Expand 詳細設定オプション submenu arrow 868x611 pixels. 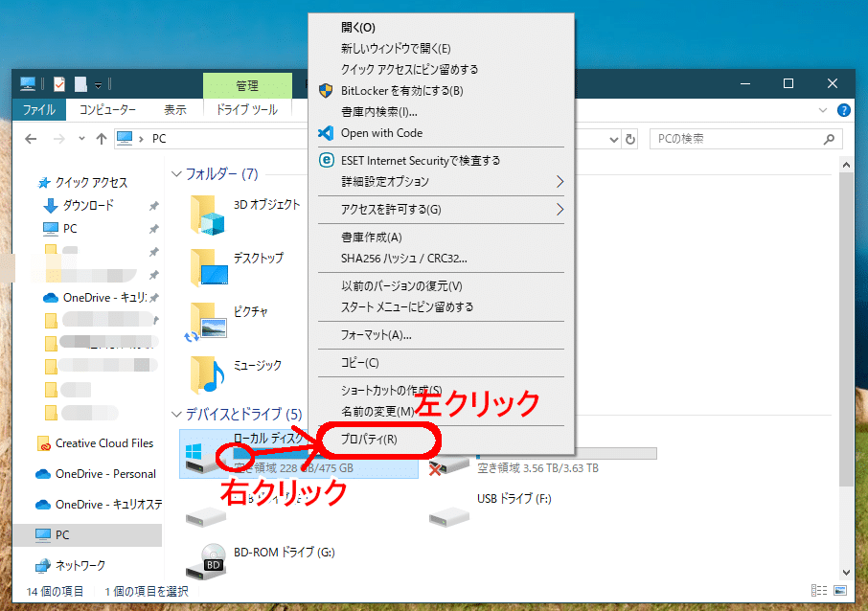(560, 182)
